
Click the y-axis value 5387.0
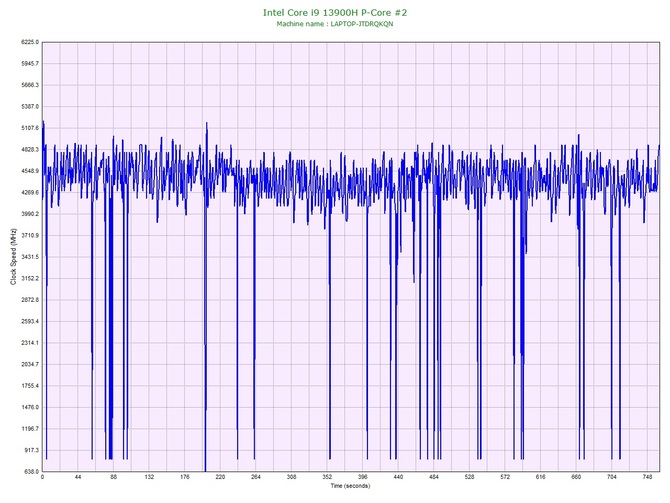pos(30,106)
